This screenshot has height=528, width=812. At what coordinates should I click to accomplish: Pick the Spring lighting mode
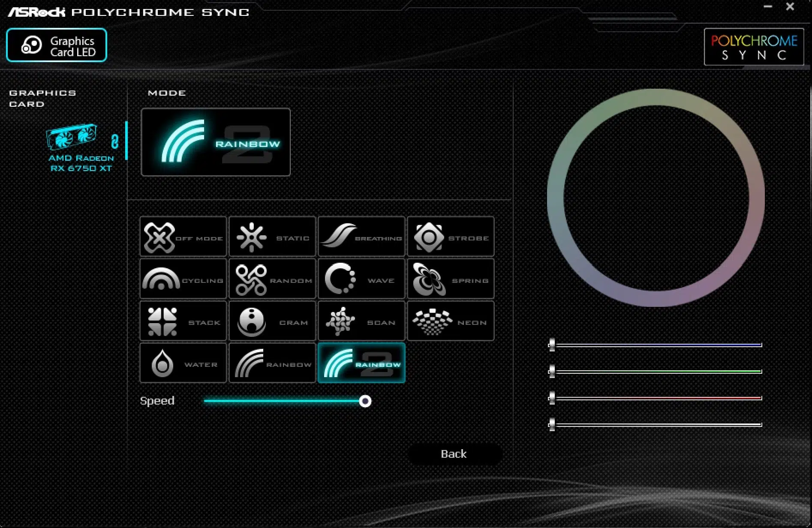pyautogui.click(x=451, y=279)
